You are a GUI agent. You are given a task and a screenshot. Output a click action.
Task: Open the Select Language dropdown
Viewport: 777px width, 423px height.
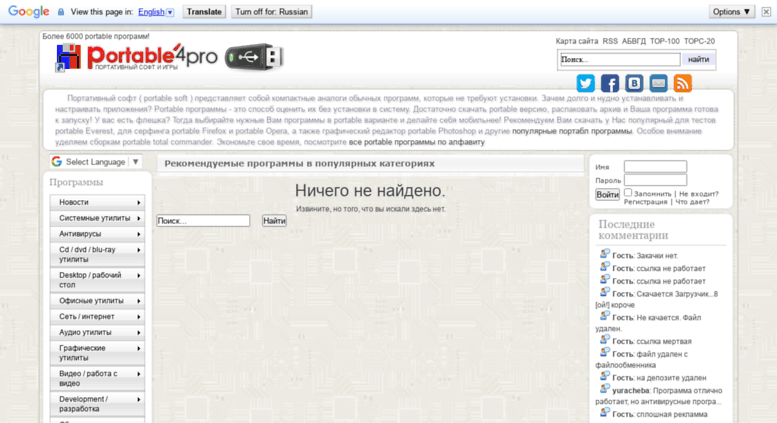(x=97, y=162)
